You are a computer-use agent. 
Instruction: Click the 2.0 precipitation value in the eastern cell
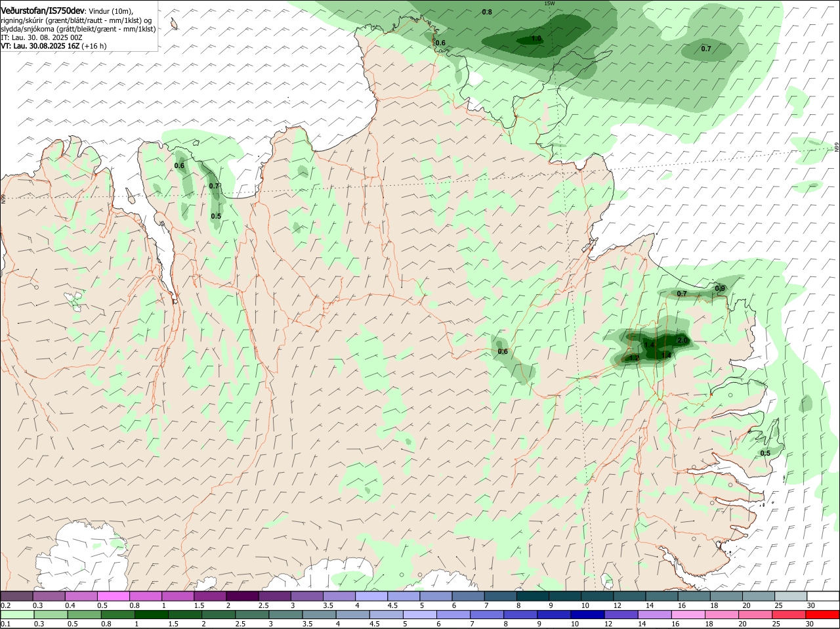(x=682, y=341)
